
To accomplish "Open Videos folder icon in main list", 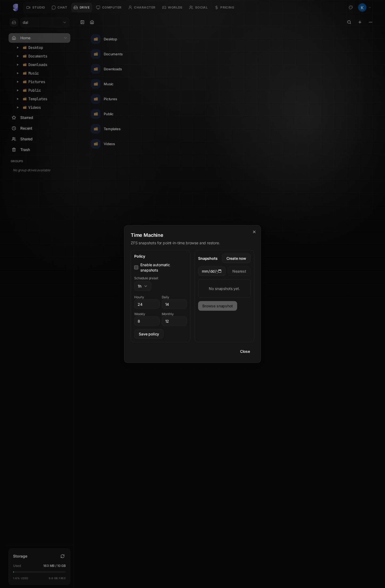I will click(x=96, y=144).
